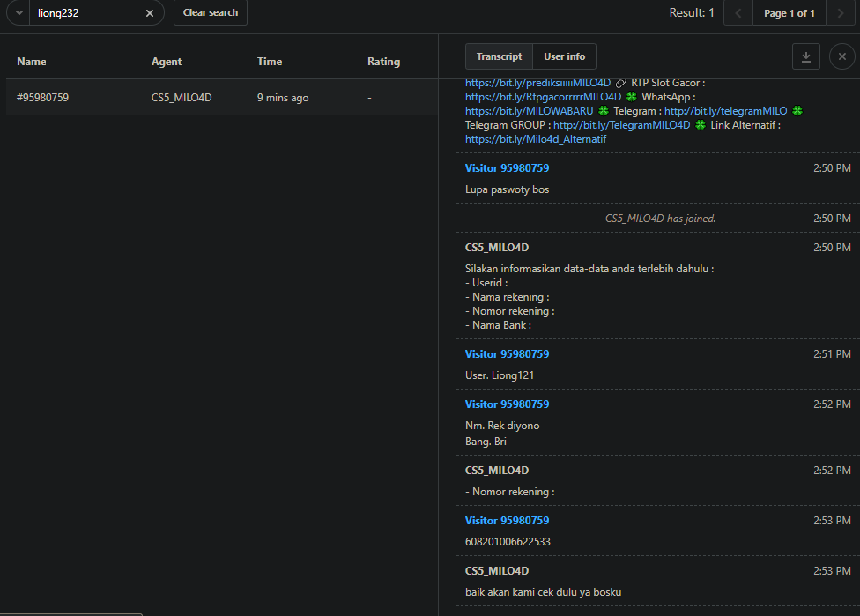The width and height of the screenshot is (860, 616).
Task: Download the chat transcript
Action: (805, 56)
